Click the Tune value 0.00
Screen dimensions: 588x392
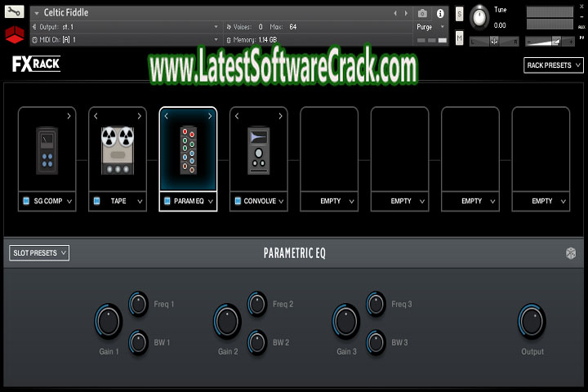(x=500, y=25)
